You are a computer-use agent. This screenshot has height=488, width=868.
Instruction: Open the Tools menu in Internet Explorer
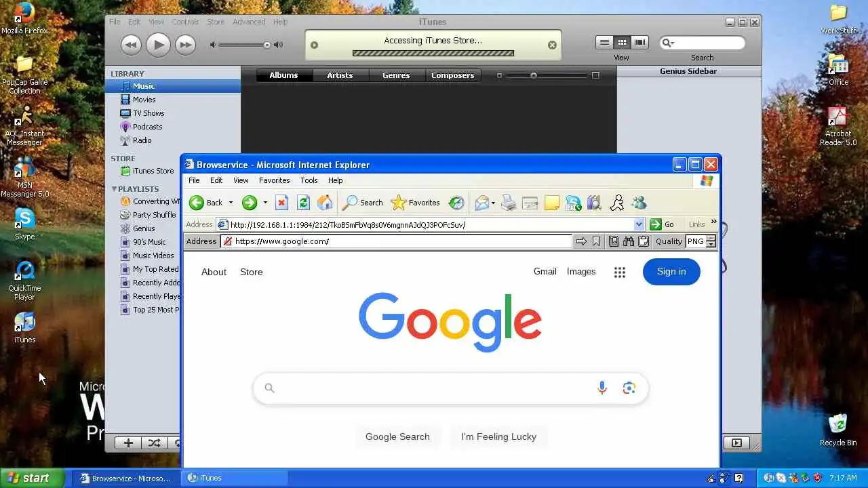pyautogui.click(x=309, y=180)
